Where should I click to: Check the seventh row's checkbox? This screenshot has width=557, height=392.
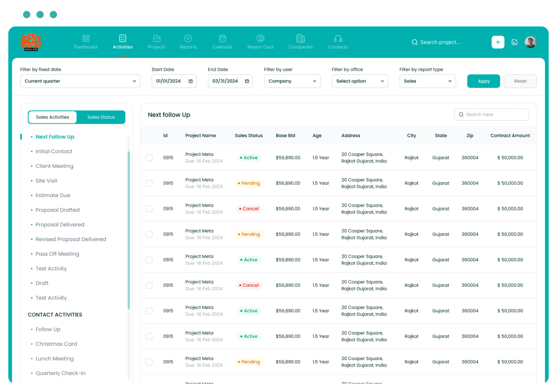coord(149,311)
